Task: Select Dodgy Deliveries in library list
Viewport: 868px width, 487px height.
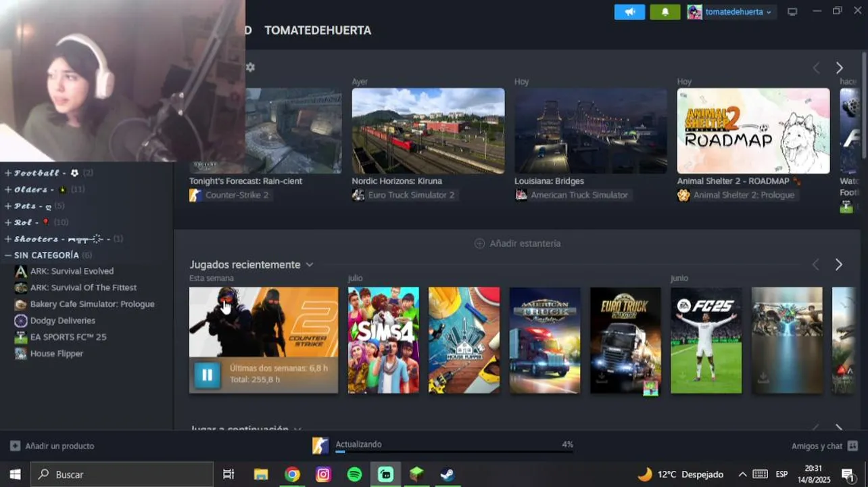Action: click(x=62, y=321)
